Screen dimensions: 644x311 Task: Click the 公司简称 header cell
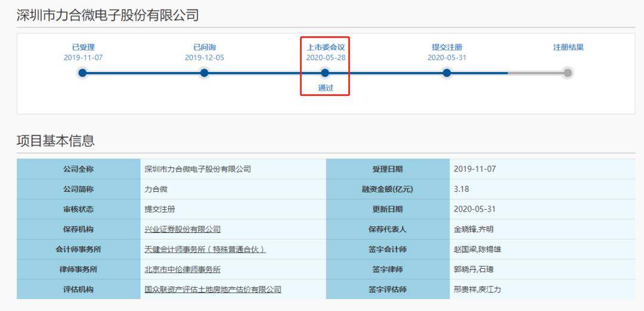click(79, 189)
